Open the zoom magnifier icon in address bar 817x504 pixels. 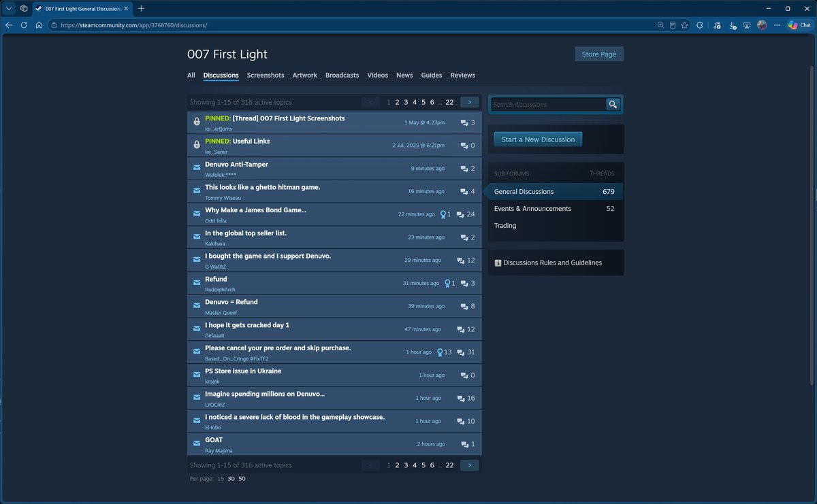(660, 25)
